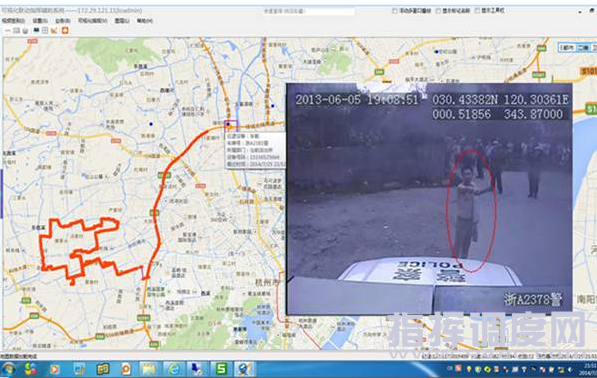The height and width of the screenshot is (378, 597).
Task: Toggle the 显示标记名称 checkbox
Action: coord(438,11)
